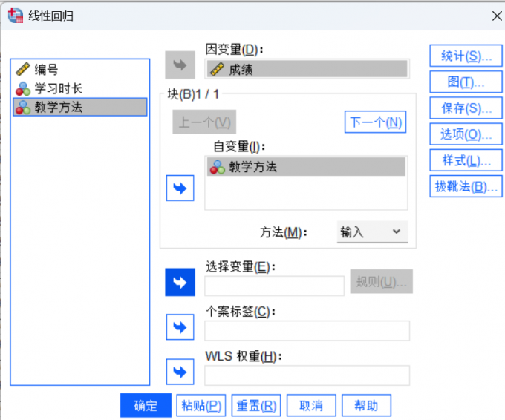Screen dimensions: 505x420
Task: Select 成绩 in the 因变量 box
Action: [x=307, y=69]
